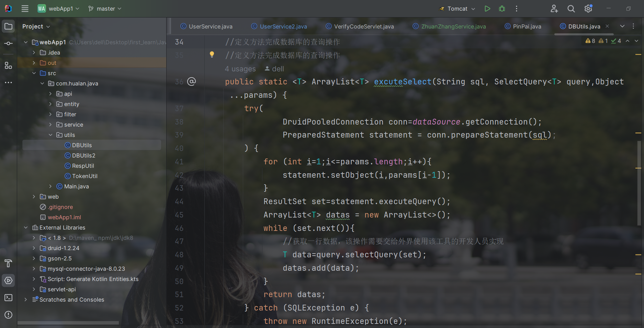644x328 pixels.
Task: Switch to PinPai.java tab
Action: point(523,26)
